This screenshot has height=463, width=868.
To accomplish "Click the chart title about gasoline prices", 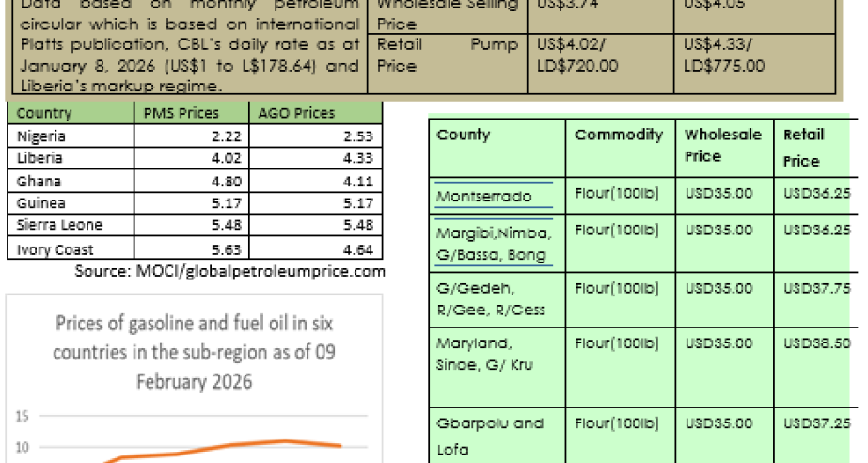I will point(194,353).
